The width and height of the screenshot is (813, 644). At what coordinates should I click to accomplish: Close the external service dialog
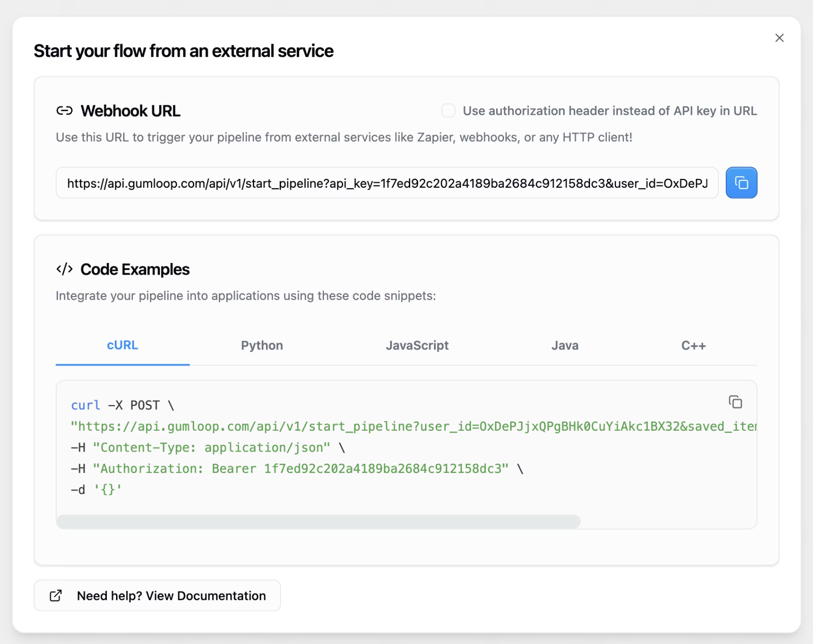tap(779, 38)
